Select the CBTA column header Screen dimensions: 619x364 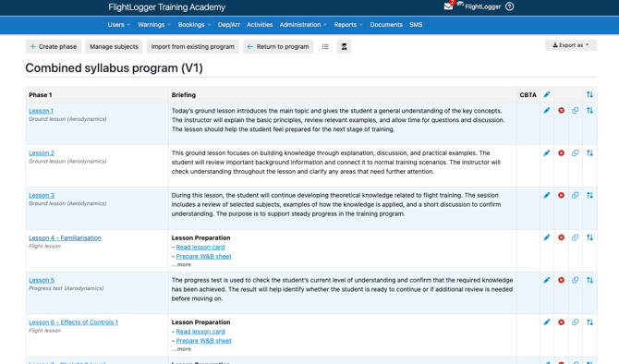tap(528, 95)
